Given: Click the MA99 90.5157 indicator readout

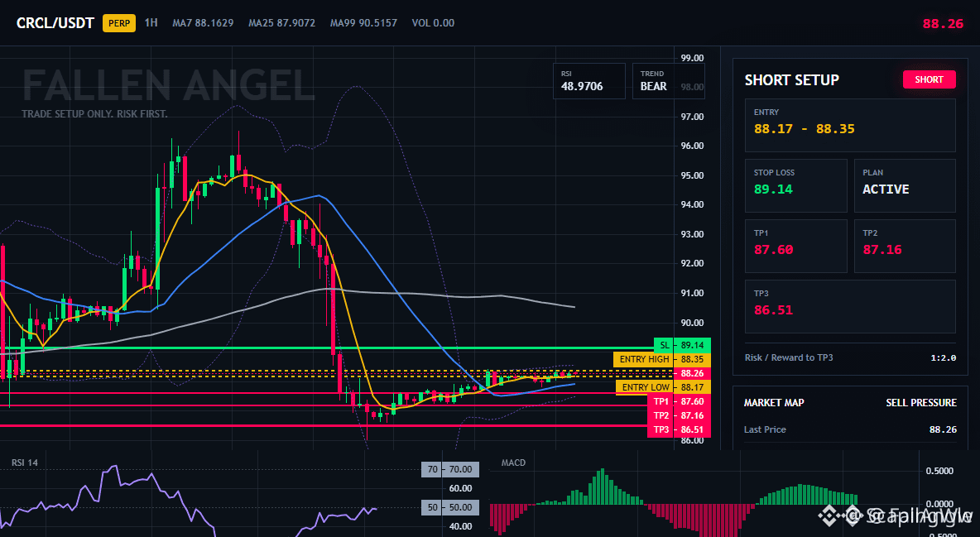Looking at the screenshot, I should tap(363, 22).
